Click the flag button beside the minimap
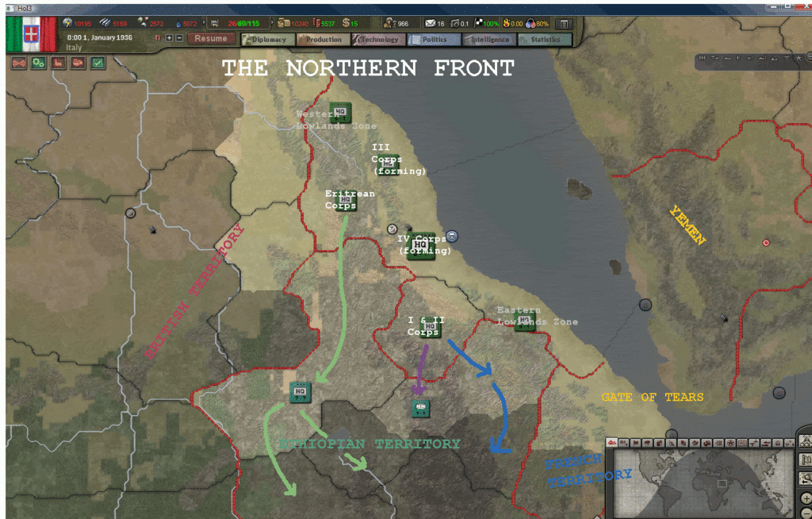The image size is (812, 519). click(x=806, y=460)
